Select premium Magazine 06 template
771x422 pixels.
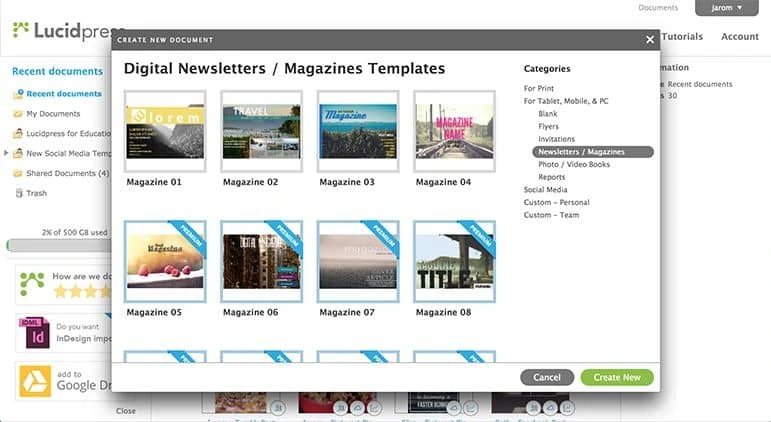click(x=262, y=262)
